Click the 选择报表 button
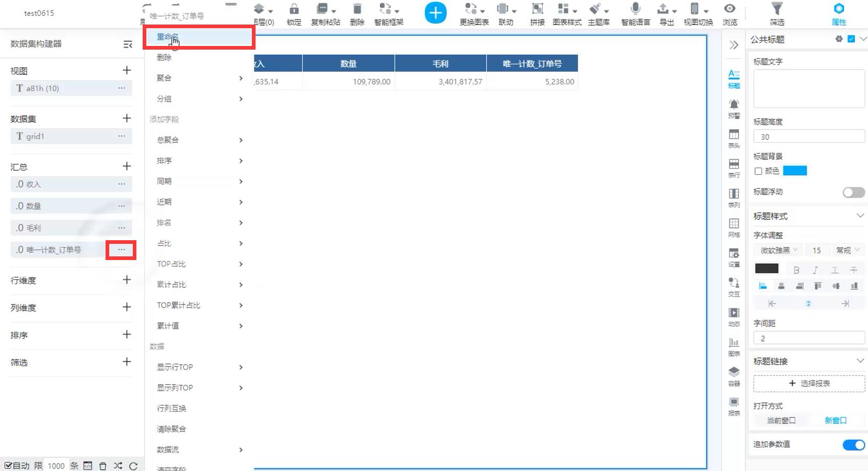Image resolution: width=868 pixels, height=471 pixels. pyautogui.click(x=809, y=383)
